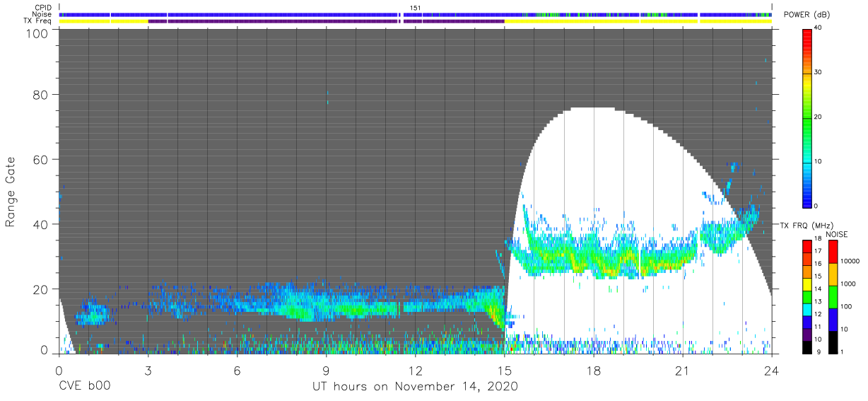Click the 24 tick on UT hours axis
This screenshot has height=401, width=868.
(x=771, y=371)
